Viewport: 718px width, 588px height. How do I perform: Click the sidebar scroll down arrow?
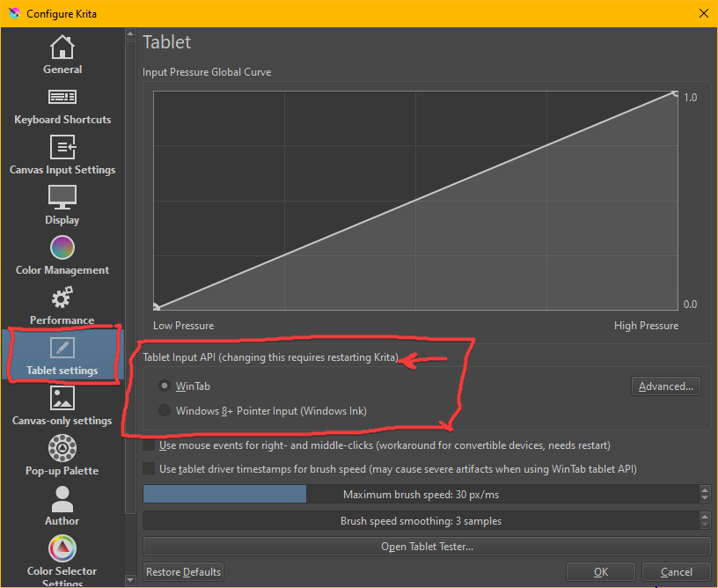(130, 580)
